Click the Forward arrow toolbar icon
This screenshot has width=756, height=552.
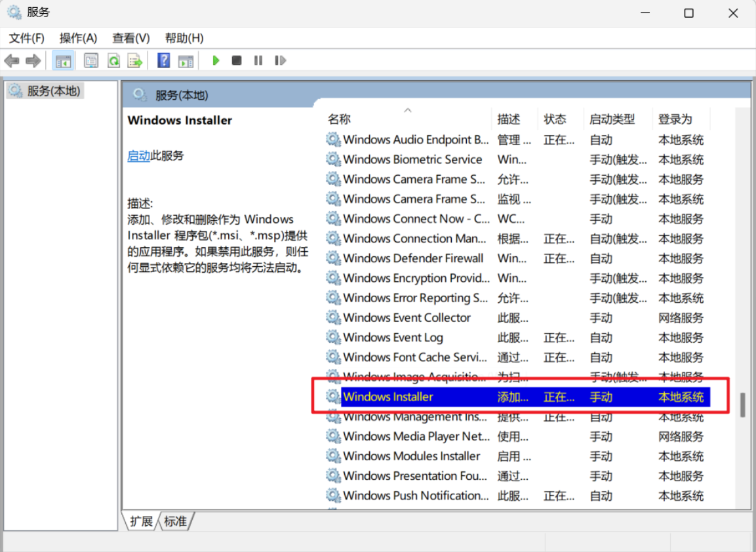(x=33, y=61)
